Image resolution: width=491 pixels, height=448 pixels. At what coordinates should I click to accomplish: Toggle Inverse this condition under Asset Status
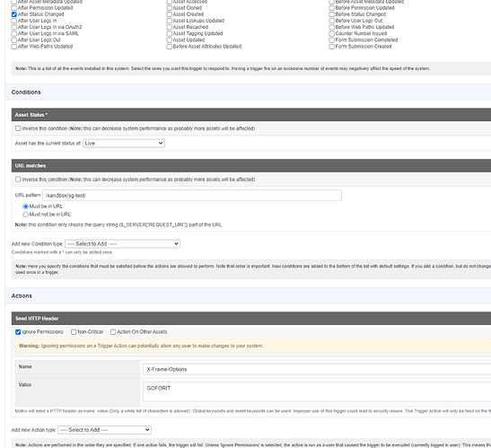tap(18, 128)
